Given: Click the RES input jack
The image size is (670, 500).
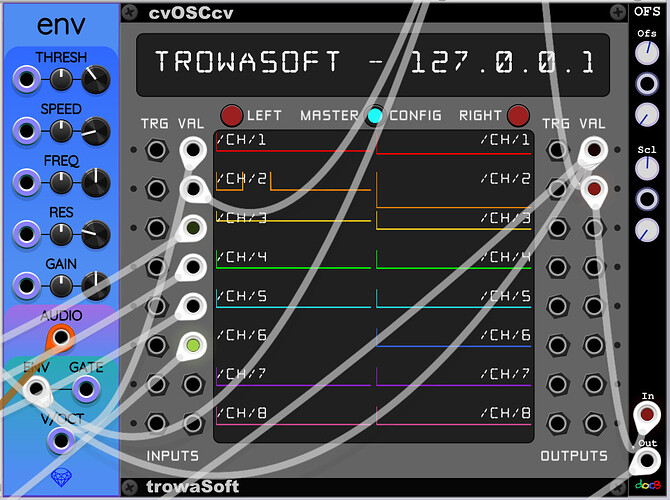Looking at the screenshot, I should (x=26, y=235).
